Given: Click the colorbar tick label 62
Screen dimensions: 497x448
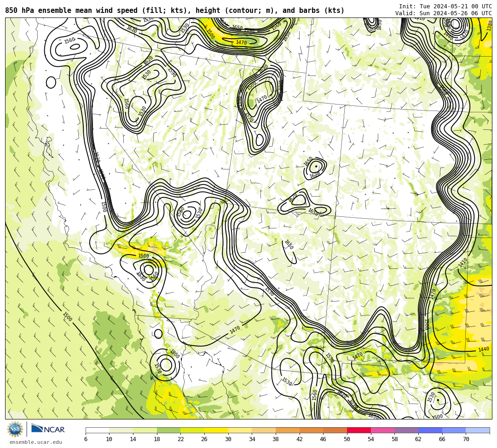Looking at the screenshot, I should 418,439.
